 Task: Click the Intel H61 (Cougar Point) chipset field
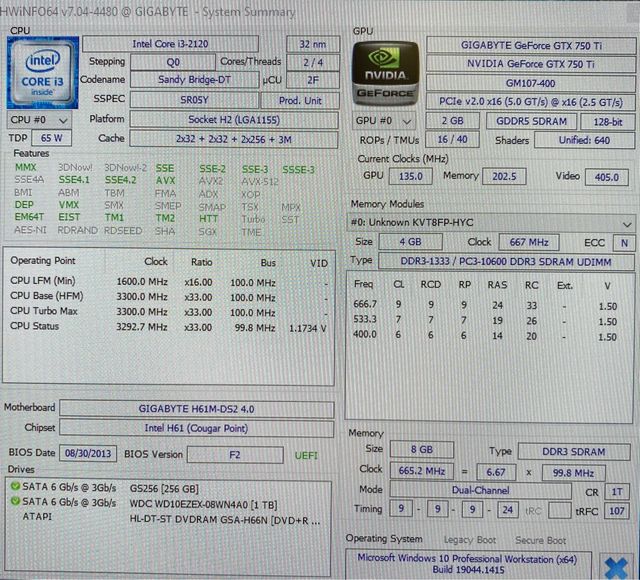point(196,428)
